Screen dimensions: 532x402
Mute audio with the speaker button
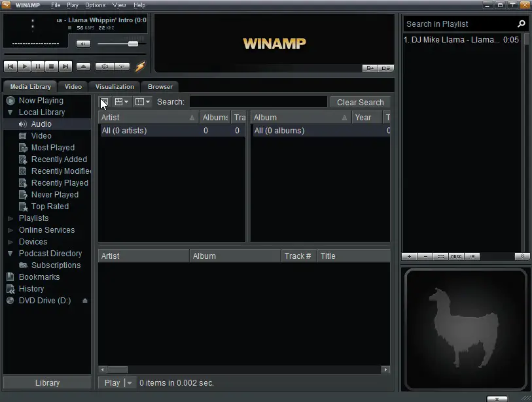click(83, 44)
